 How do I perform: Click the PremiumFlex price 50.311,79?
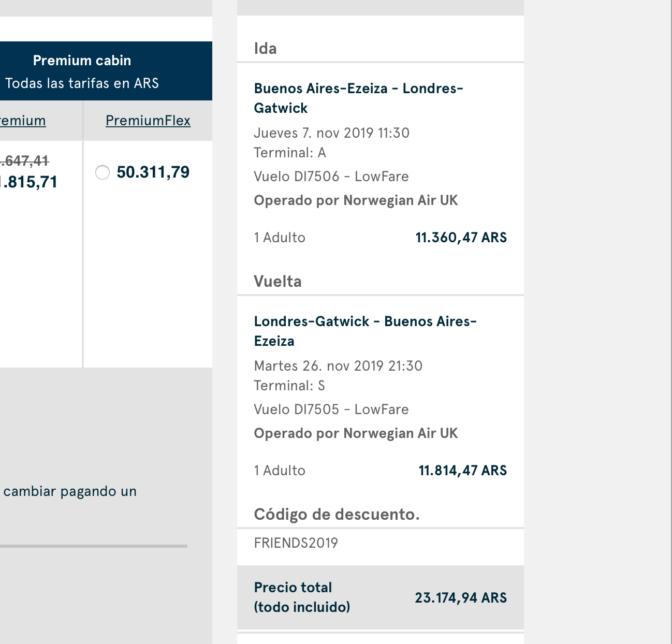(x=153, y=172)
